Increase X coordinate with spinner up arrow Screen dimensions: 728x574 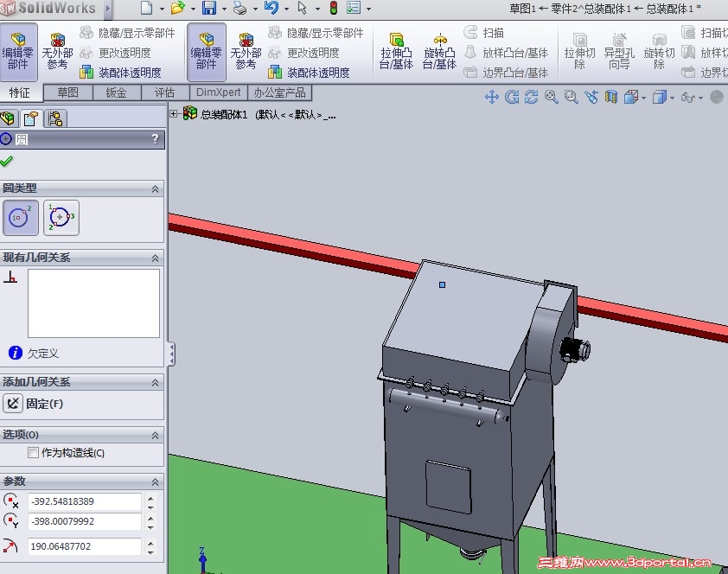[x=150, y=498]
